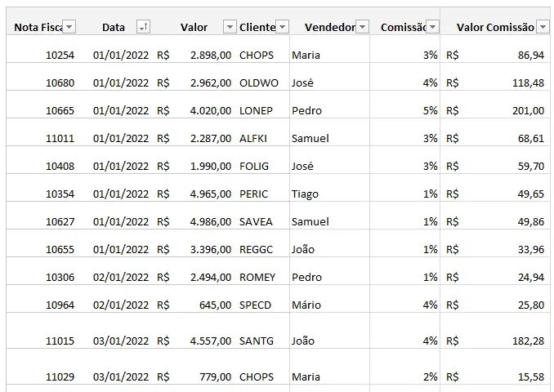Open the Valor Comissão column filter arrow
554x392 pixels.
[543, 27]
